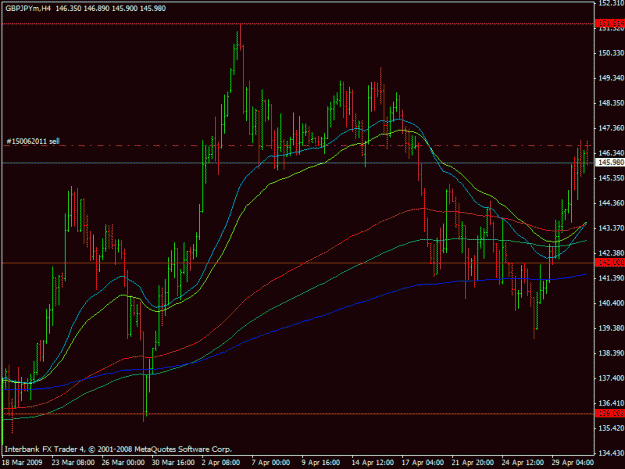Click the red price tag near 142
The height and width of the screenshot is (469, 625).
click(x=610, y=262)
